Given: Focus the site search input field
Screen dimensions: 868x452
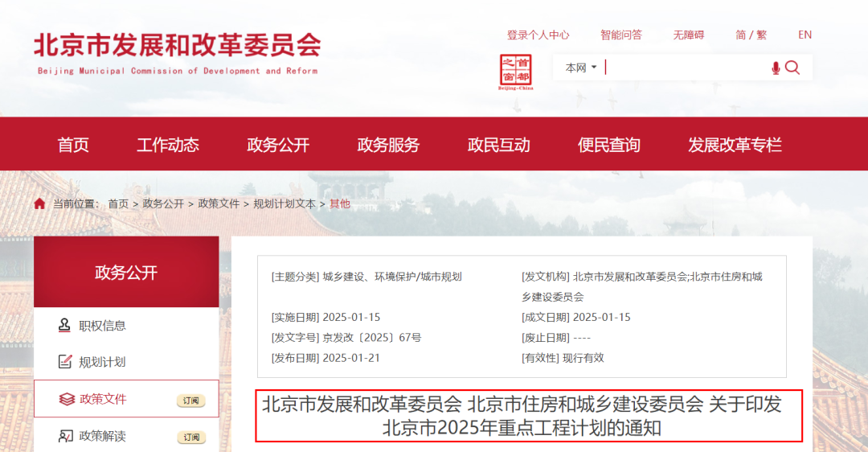Looking at the screenshot, I should click(x=686, y=68).
